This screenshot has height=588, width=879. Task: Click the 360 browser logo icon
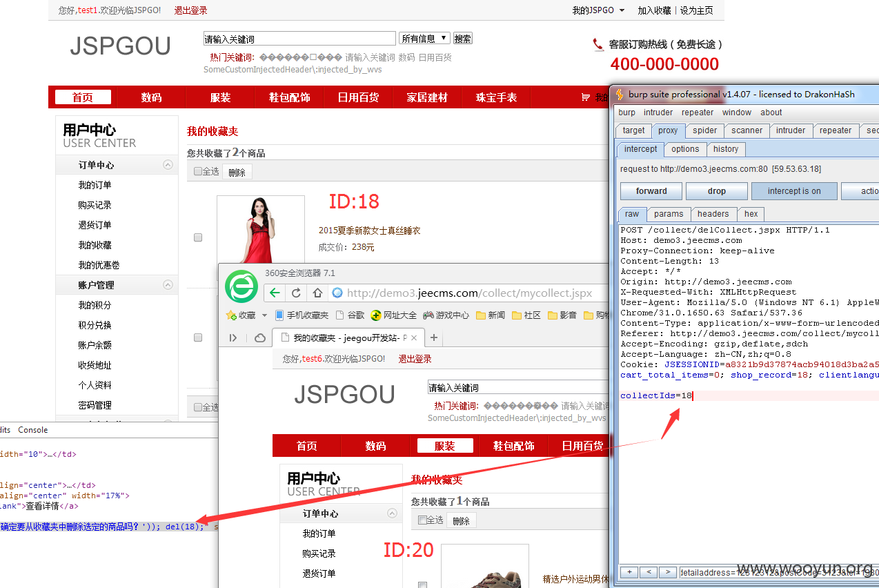pos(241,286)
